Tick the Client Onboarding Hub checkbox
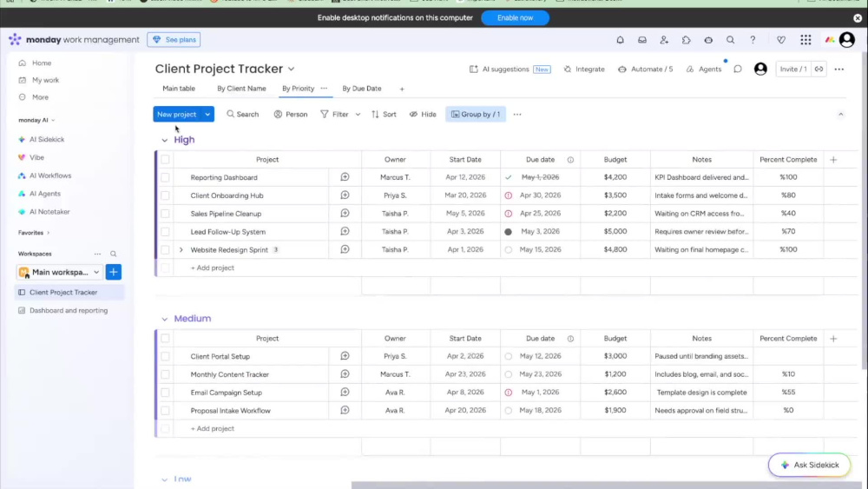This screenshot has height=489, width=868. pyautogui.click(x=165, y=195)
